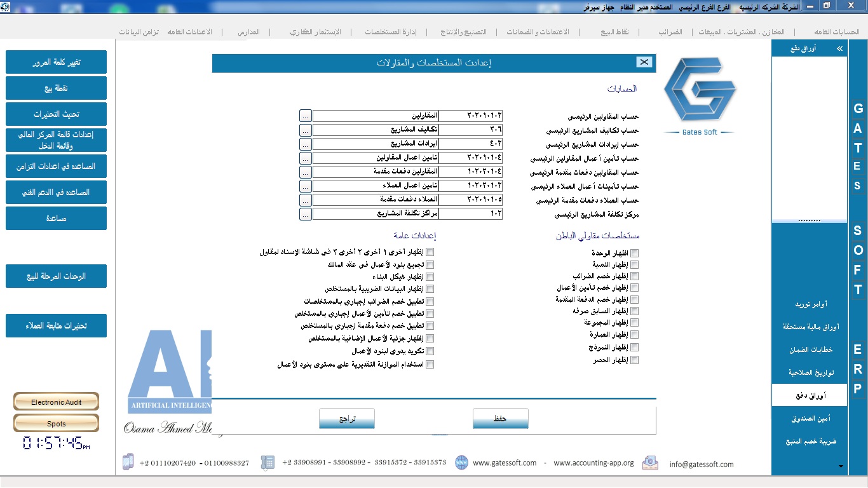
Task: Tick إظهار خصم تأمين الأعمال checkbox
Action: pyautogui.click(x=635, y=288)
